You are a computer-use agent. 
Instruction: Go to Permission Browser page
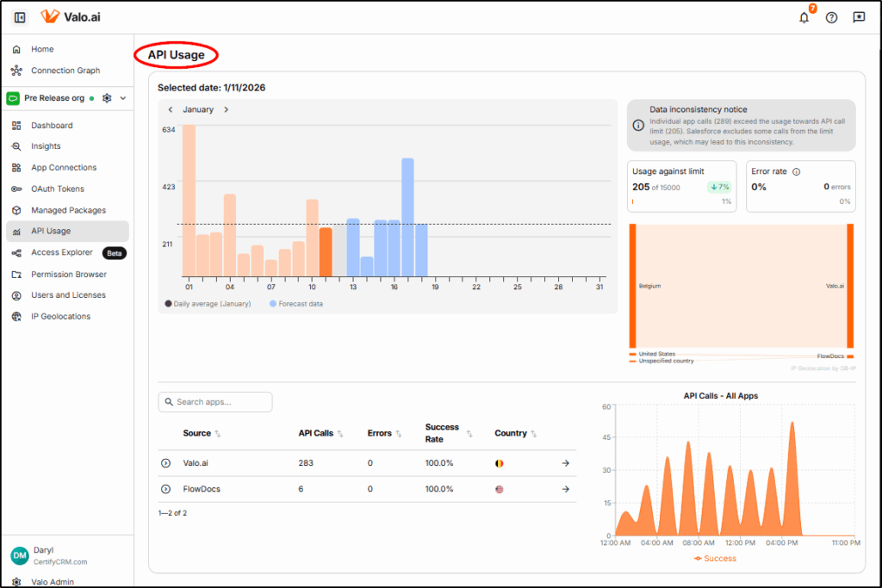pos(69,274)
